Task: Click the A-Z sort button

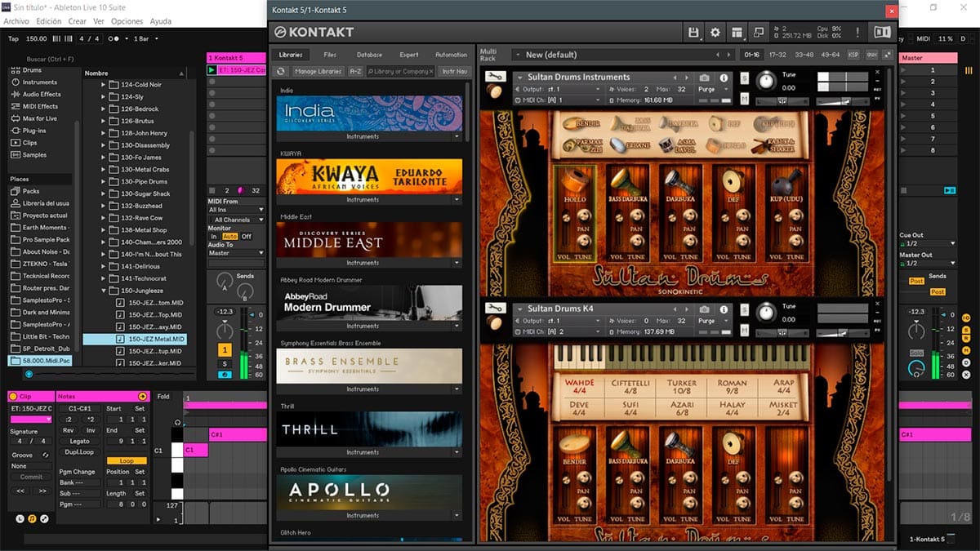Action: tap(356, 71)
